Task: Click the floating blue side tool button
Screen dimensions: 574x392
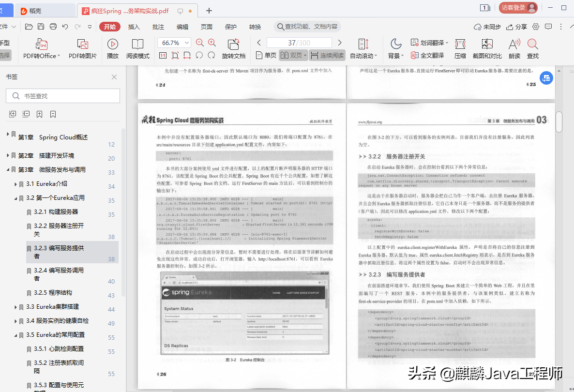Action: (x=546, y=78)
